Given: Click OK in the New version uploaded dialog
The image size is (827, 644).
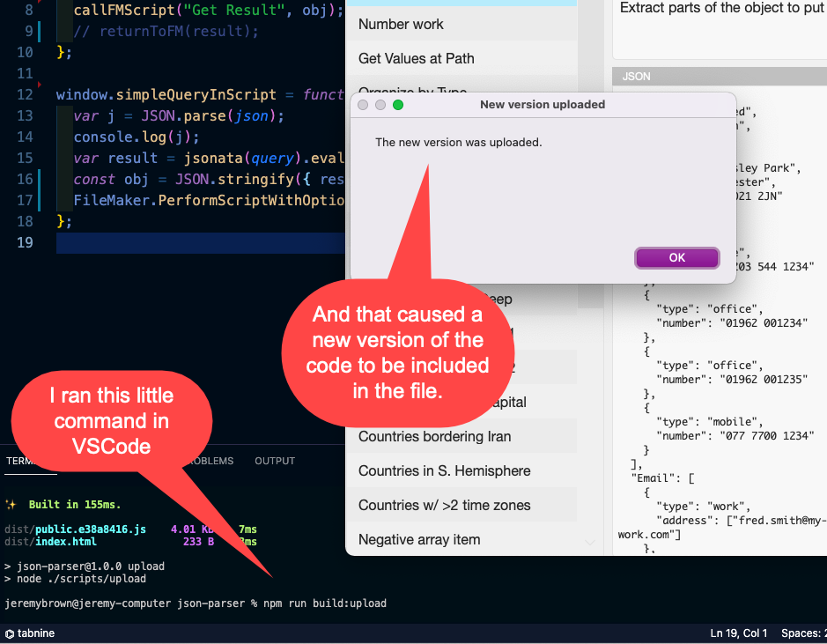Looking at the screenshot, I should pos(676,258).
